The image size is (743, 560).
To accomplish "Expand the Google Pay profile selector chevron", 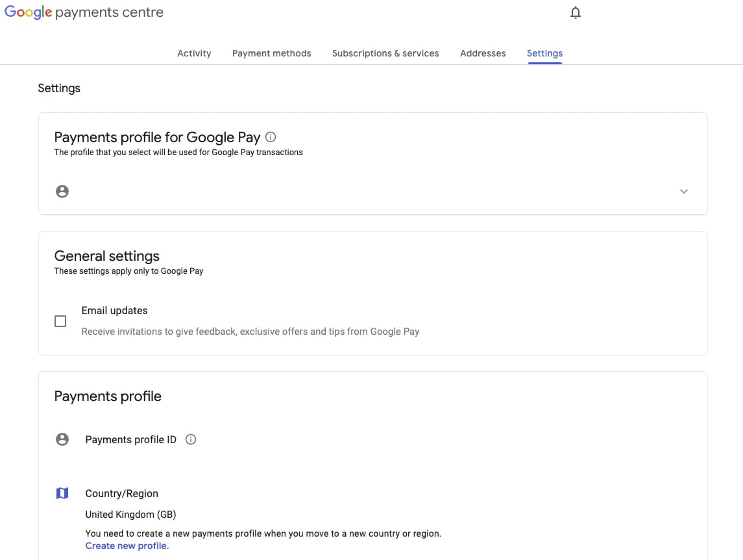I will [x=684, y=191].
